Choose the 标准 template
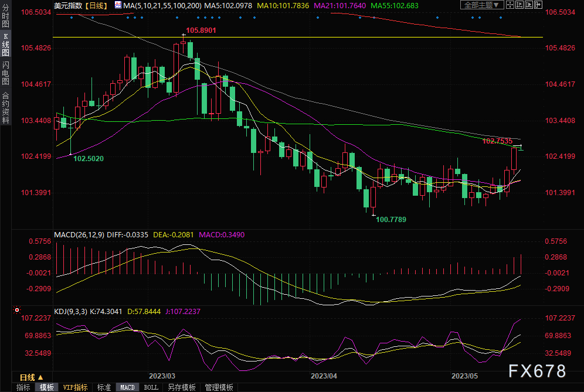 tap(104, 387)
